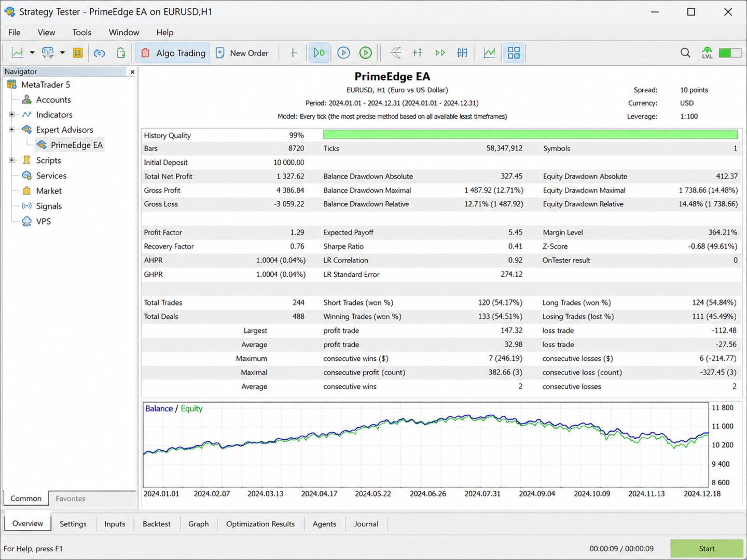Click the green History Quality progress bar
Image resolution: width=747 pixels, height=560 pixels.
coord(530,135)
